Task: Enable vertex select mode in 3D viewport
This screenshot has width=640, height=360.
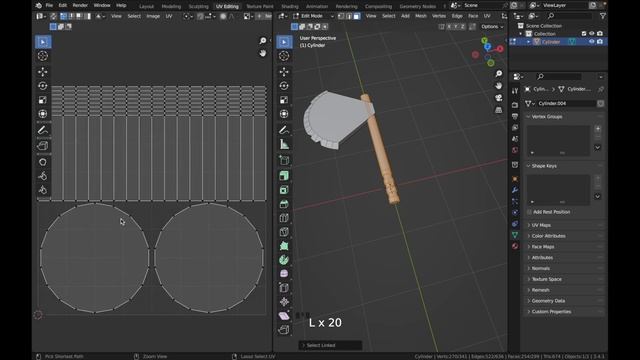Action: [341, 16]
